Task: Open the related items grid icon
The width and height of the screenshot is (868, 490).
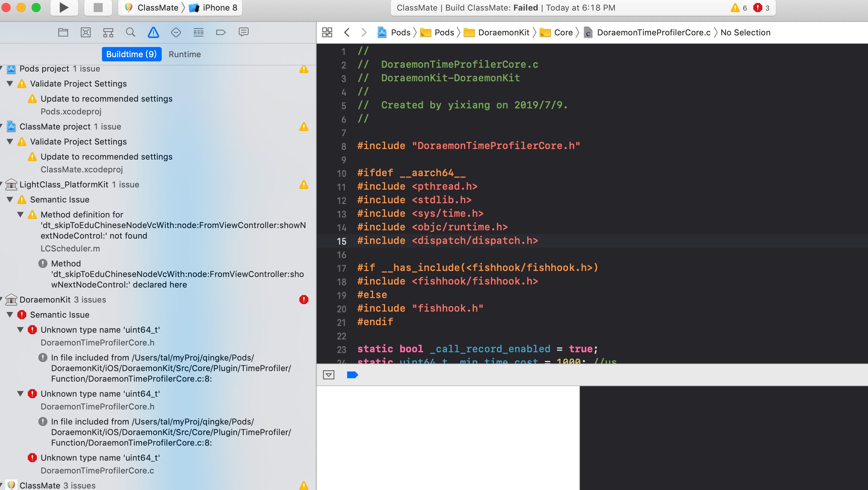Action: point(327,32)
